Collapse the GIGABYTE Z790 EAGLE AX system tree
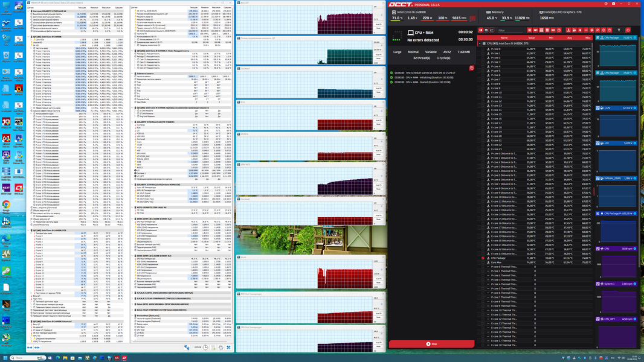Image resolution: width=644 pixels, height=362 pixels. pos(28,11)
